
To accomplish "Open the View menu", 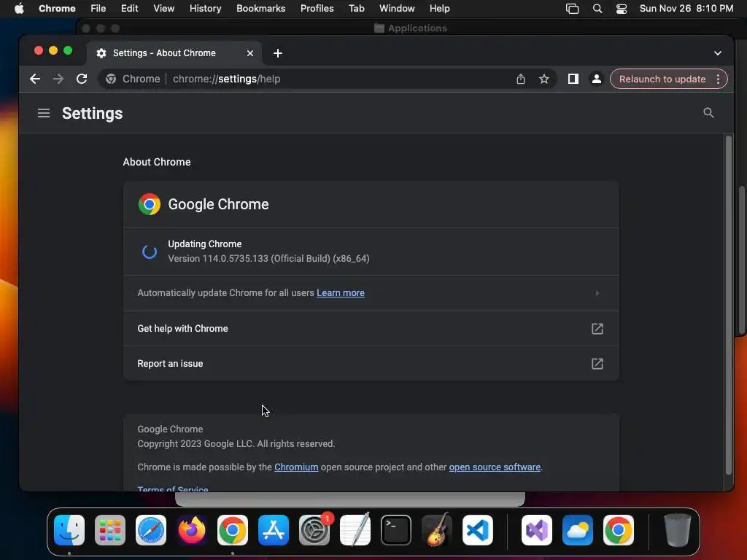I will click(x=164, y=9).
